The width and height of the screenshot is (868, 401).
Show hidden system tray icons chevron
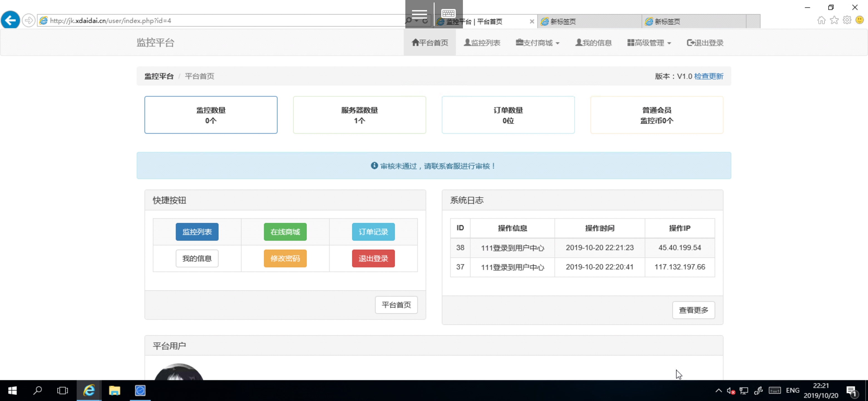(718, 390)
